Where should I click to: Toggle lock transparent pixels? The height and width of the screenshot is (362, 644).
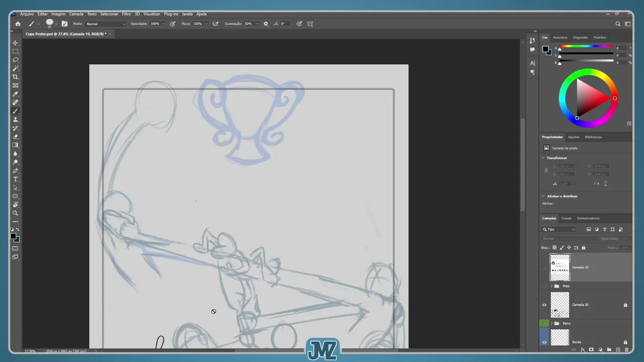coord(554,247)
